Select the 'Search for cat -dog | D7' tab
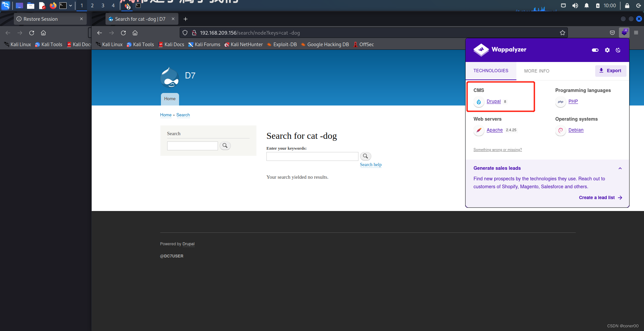This screenshot has width=644, height=331. click(142, 19)
